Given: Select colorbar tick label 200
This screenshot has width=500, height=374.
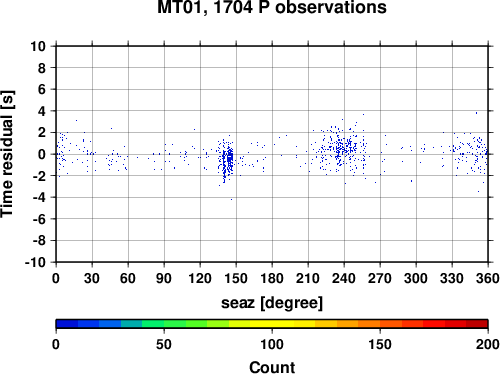Looking at the screenshot, I should pyautogui.click(x=488, y=344).
